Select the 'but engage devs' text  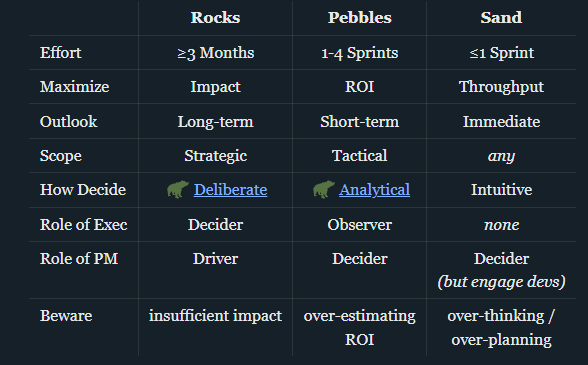501,282
